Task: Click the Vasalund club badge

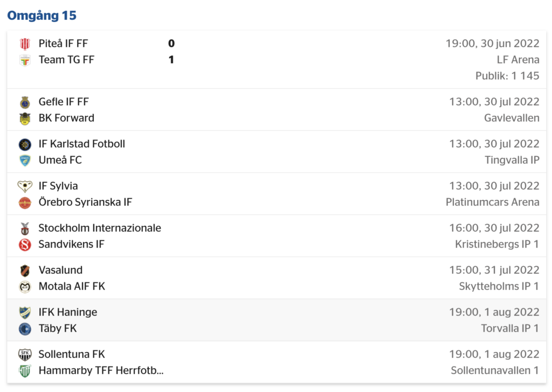Action: click(x=25, y=271)
